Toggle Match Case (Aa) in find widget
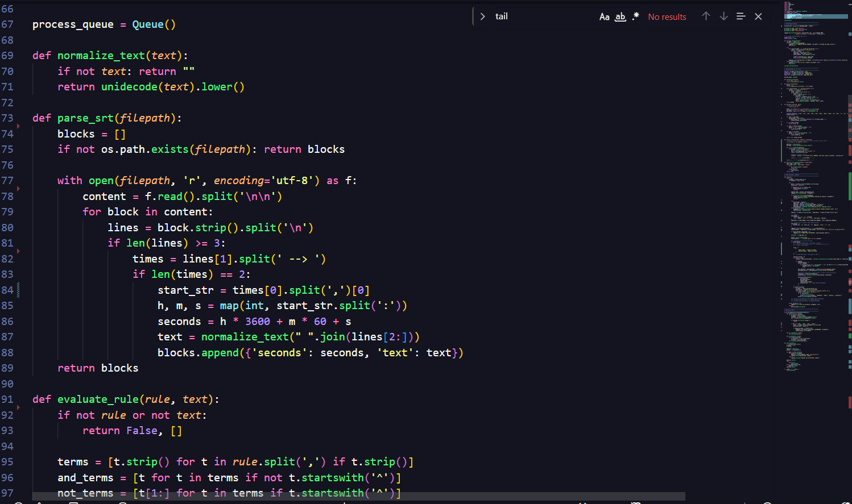Screen dimensions: 852x504 pos(605,16)
